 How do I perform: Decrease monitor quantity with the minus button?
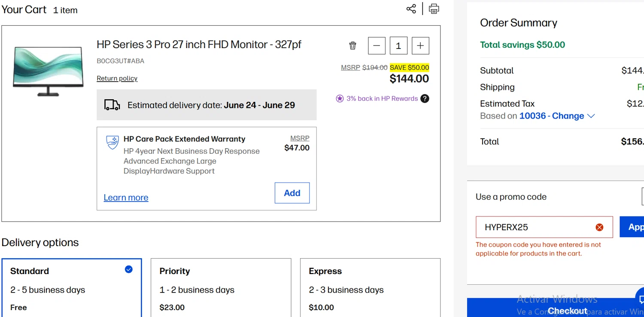(x=377, y=46)
